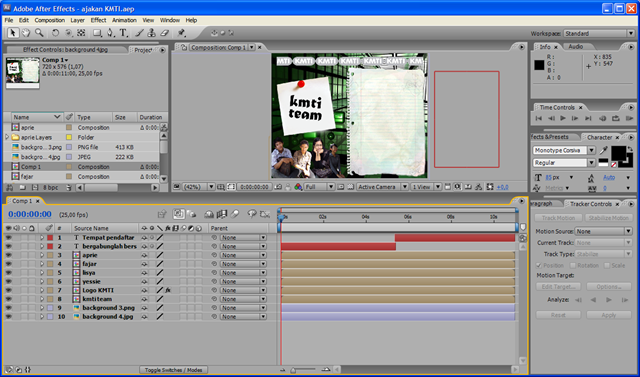Click the current time 0:00:00:00 display
This screenshot has width=640, height=377.
click(x=30, y=214)
